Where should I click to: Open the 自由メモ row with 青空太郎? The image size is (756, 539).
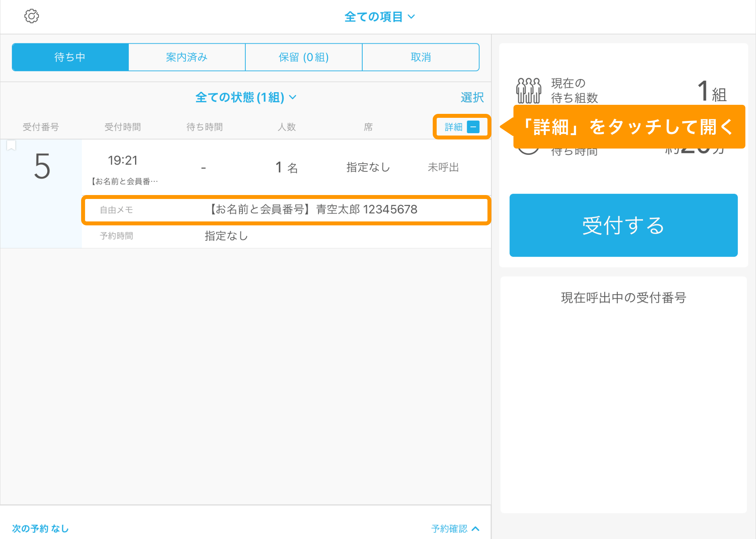[286, 210]
